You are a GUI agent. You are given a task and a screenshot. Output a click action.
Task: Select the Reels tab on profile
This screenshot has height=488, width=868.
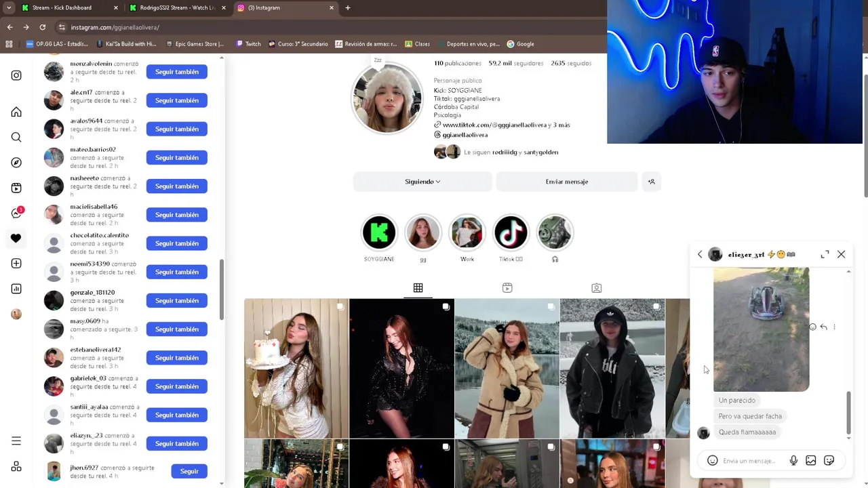click(x=507, y=288)
